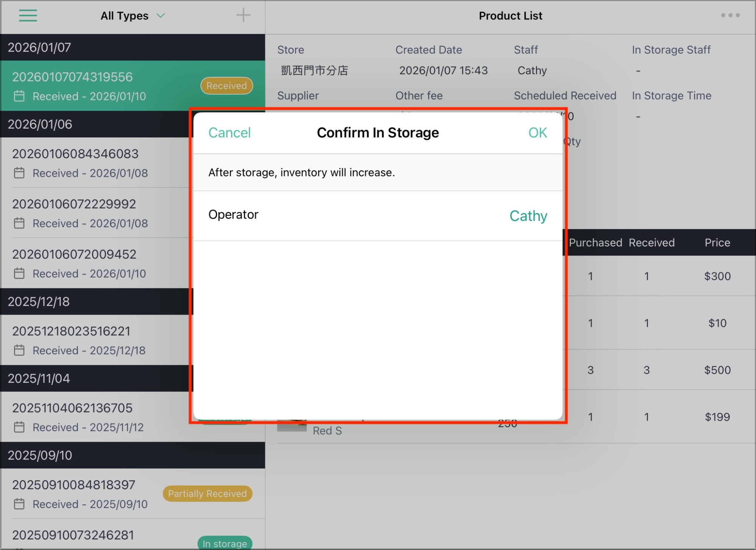
Task: Select order 20260107074319556
Action: [x=133, y=86]
